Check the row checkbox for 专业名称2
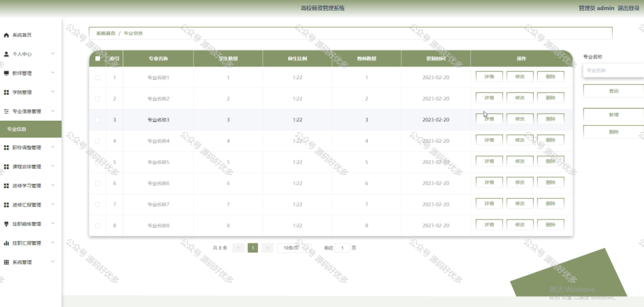This screenshot has height=307, width=644. [97, 99]
